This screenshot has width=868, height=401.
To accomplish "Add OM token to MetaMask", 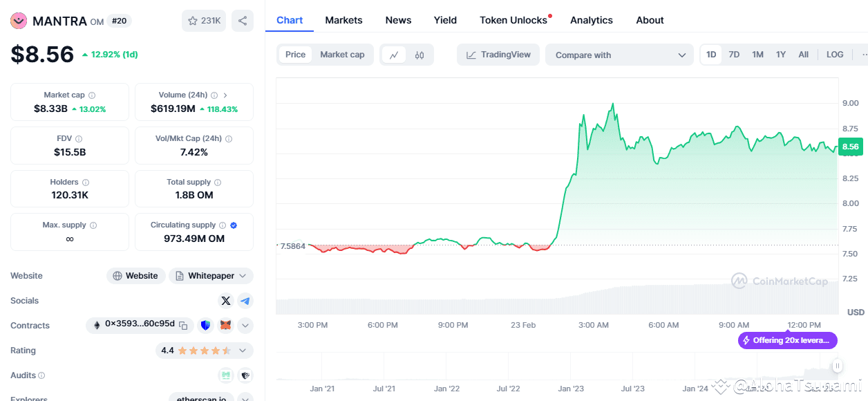I will pyautogui.click(x=225, y=325).
